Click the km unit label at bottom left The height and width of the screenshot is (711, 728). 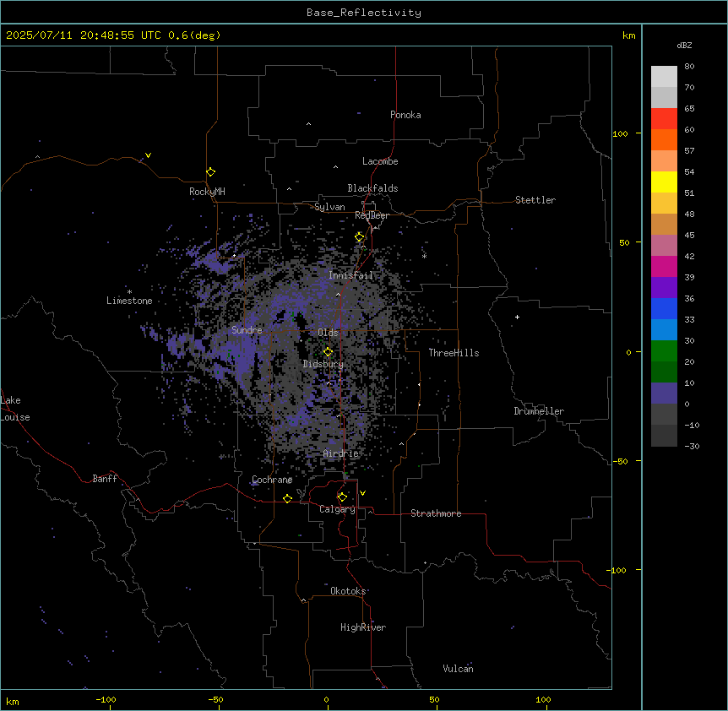(x=13, y=701)
